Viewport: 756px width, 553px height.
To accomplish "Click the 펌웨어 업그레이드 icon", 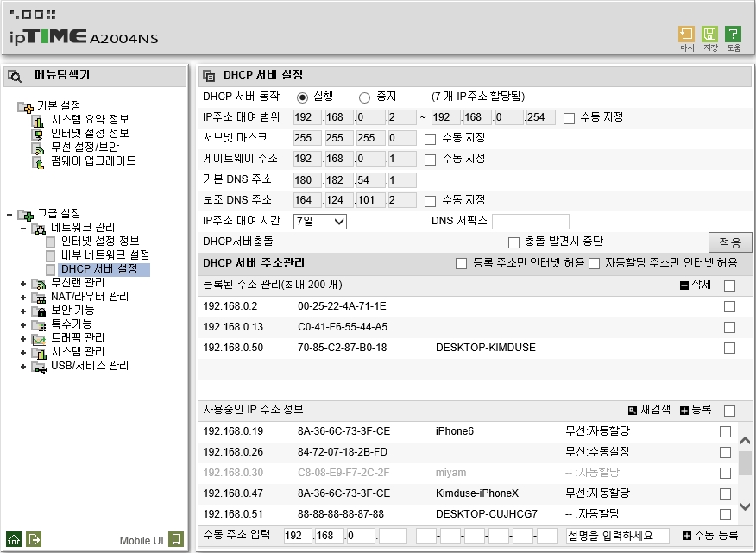I will [38, 162].
